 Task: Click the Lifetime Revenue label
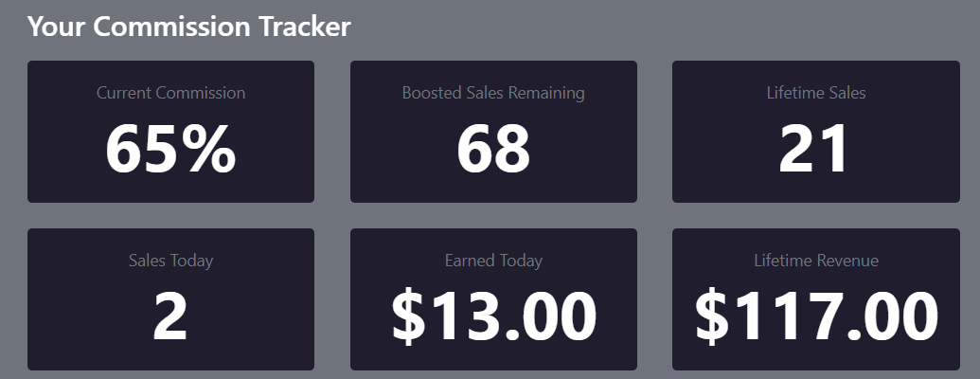tap(815, 261)
